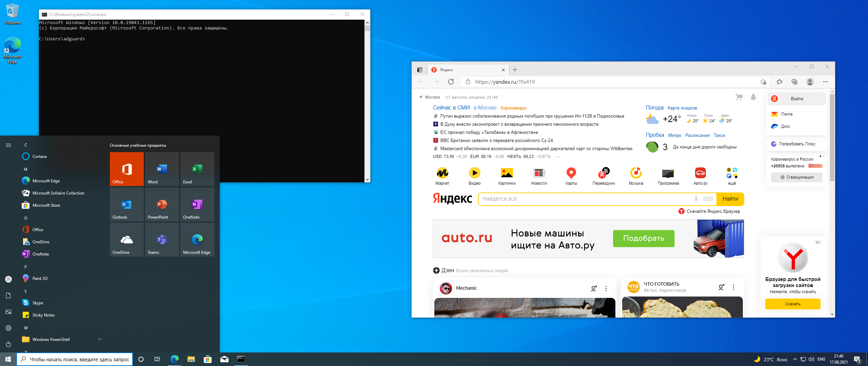Open Edge Collections toolbar icon
Image resolution: width=868 pixels, height=366 pixels.
pyautogui.click(x=794, y=82)
